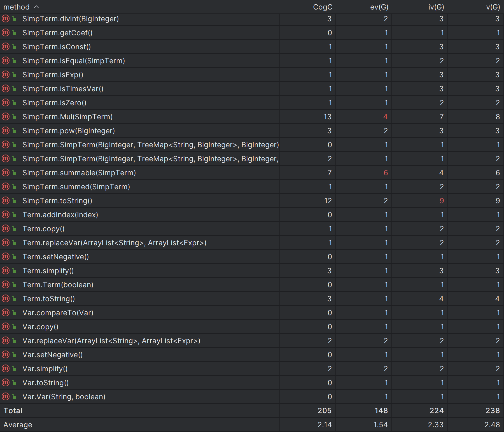This screenshot has width=504, height=432.
Task: Click the Total iv(G) value 224
Action: 437,411
